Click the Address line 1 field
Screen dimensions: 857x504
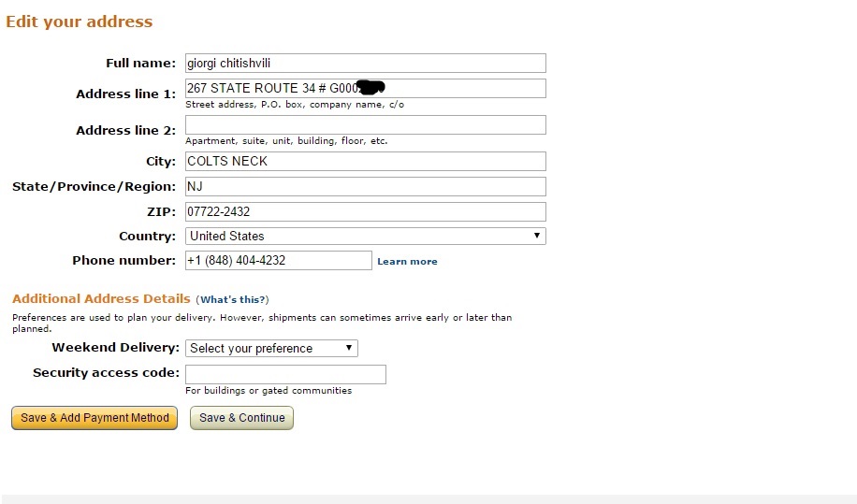pos(365,89)
